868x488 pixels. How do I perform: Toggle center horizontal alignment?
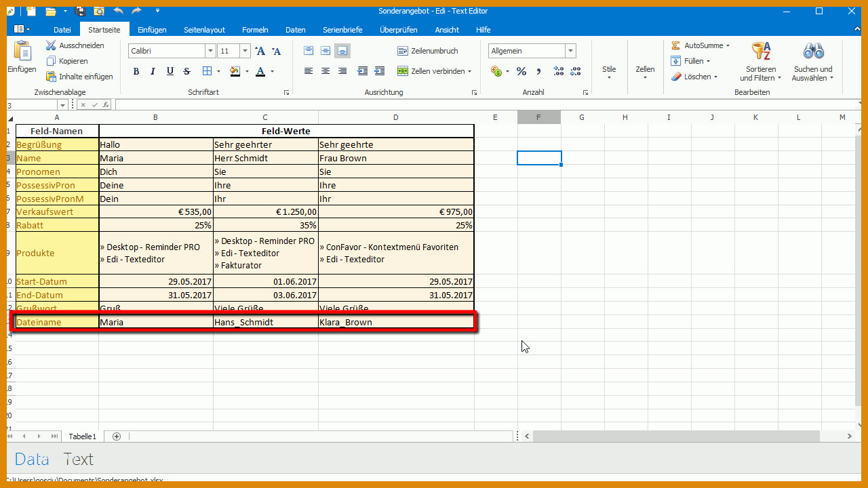coord(325,71)
